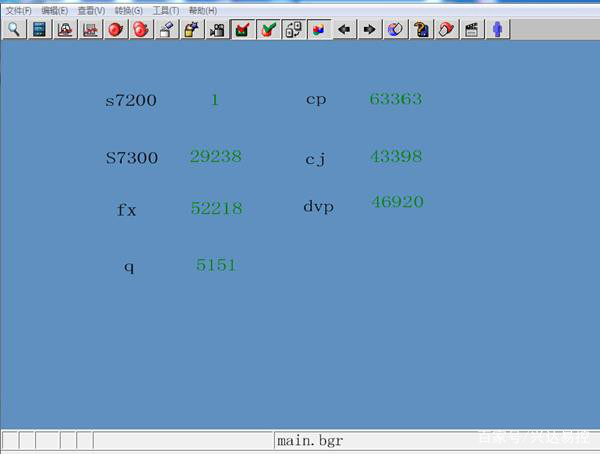
Task: Open the 文件(F) menu
Action: tap(18, 11)
